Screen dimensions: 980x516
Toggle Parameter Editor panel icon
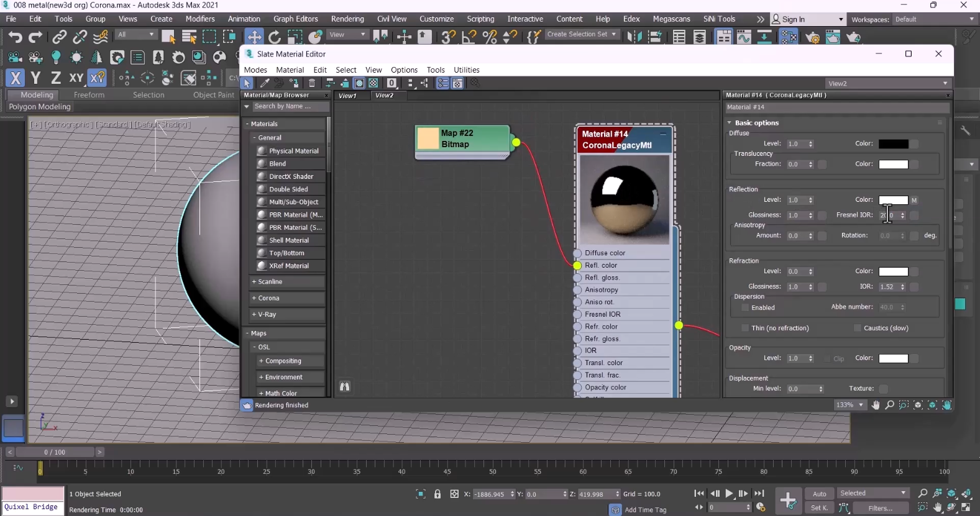[x=457, y=83]
